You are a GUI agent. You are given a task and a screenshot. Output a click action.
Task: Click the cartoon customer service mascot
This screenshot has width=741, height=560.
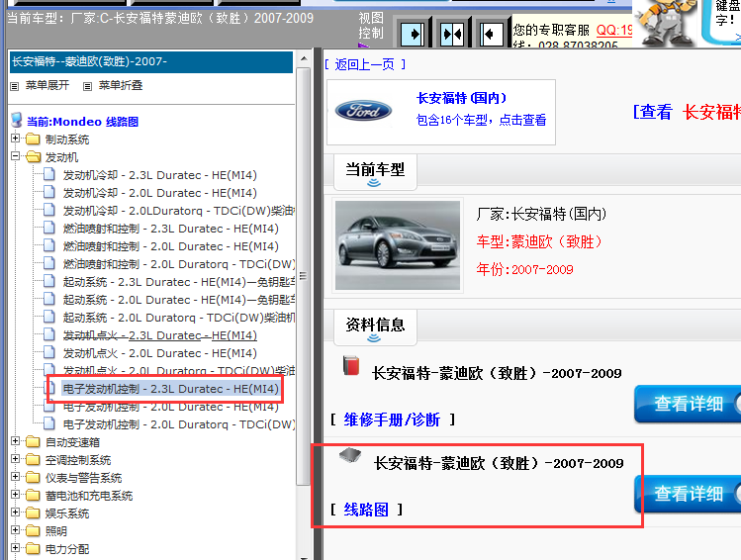667,23
